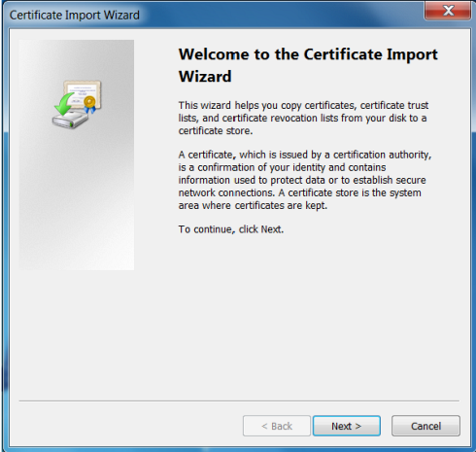Click the word Wizard in the heading
Viewport: 476px width, 452px height.
[205, 77]
